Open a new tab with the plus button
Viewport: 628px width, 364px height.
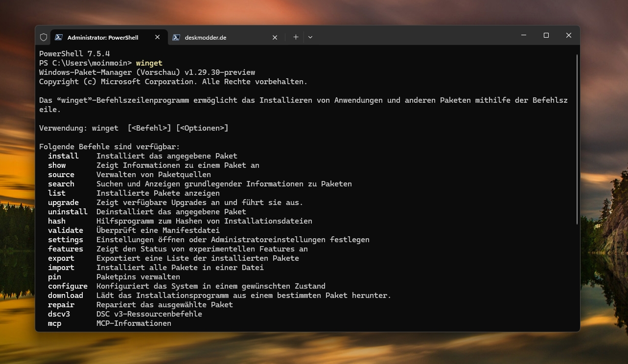click(x=296, y=37)
